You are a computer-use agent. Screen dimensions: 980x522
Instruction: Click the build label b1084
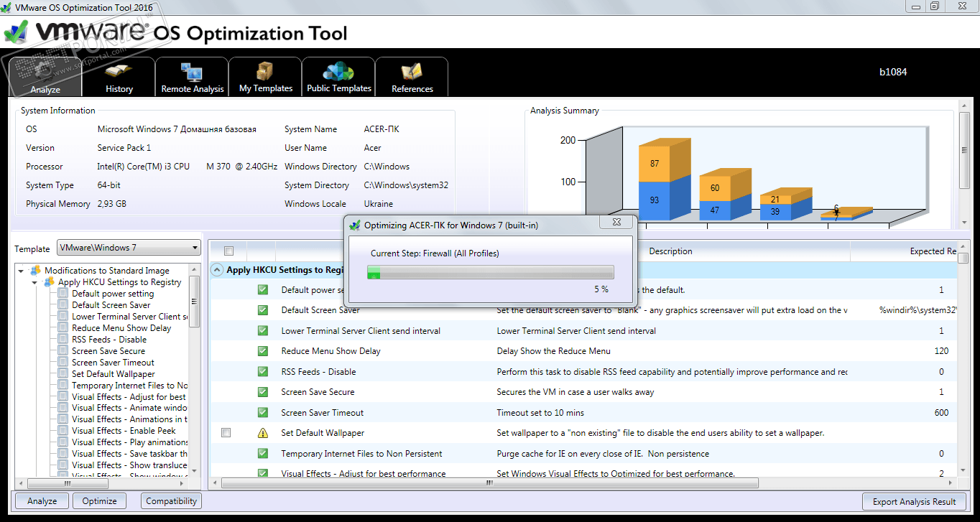893,73
